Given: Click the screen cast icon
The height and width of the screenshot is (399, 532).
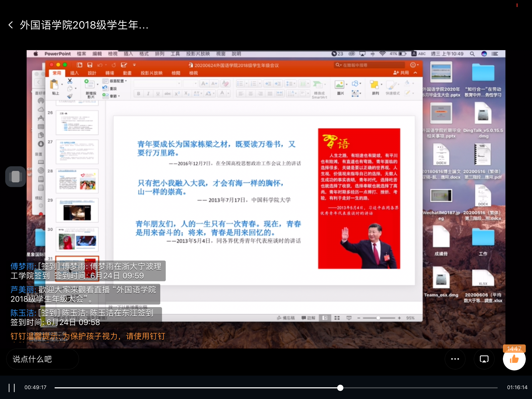Looking at the screenshot, I should click(484, 359).
